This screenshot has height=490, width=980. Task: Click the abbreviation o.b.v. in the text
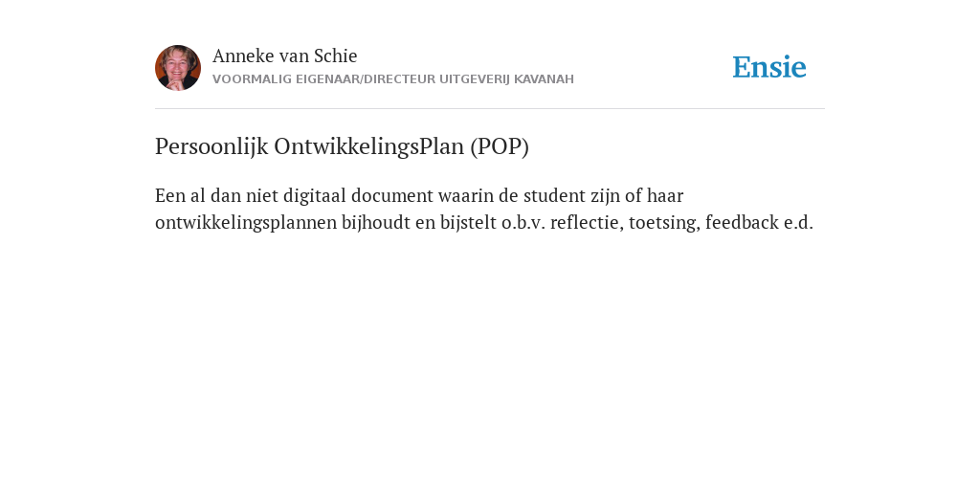[x=523, y=223]
